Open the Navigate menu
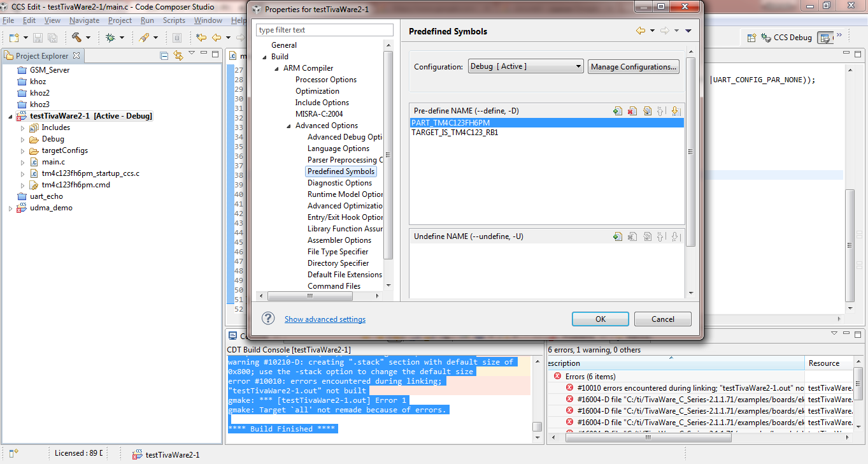The height and width of the screenshot is (464, 868). [85, 20]
